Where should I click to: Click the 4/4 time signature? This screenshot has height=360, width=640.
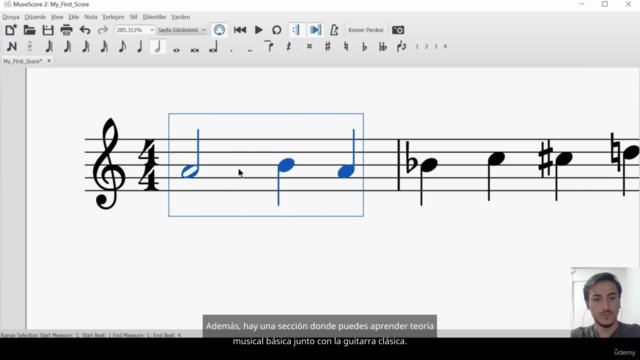pos(148,165)
